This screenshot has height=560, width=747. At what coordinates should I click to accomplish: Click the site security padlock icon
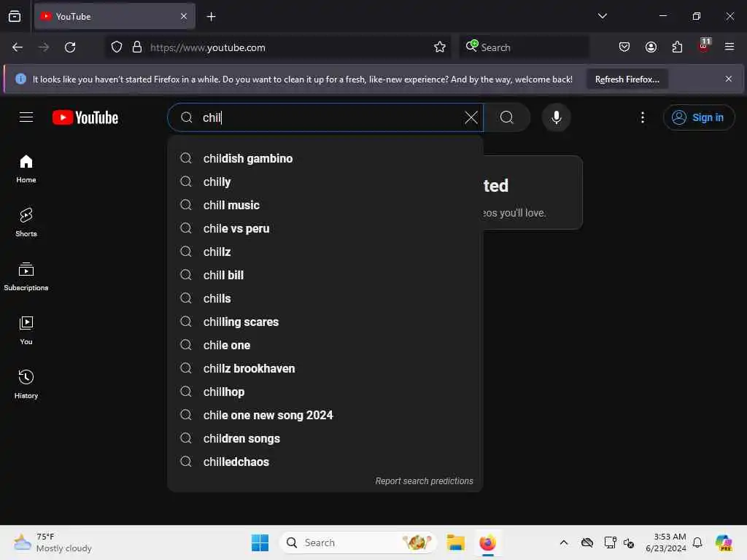(137, 47)
